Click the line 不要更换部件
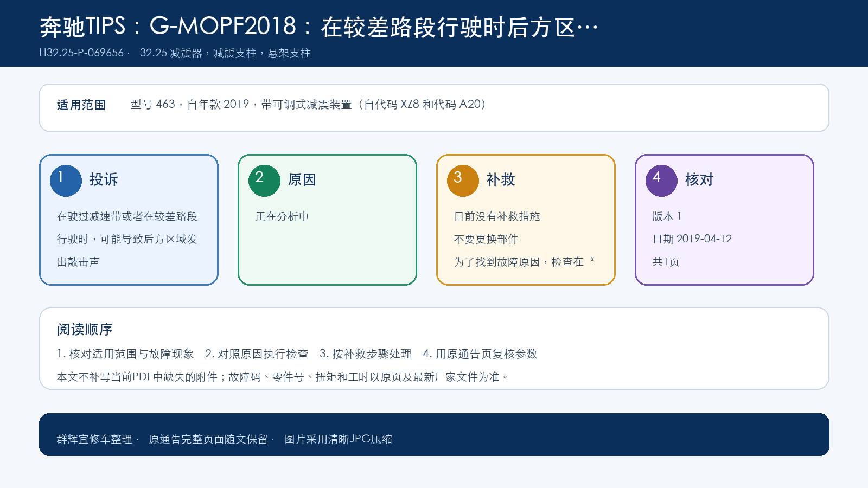This screenshot has width=868, height=488. [x=486, y=239]
